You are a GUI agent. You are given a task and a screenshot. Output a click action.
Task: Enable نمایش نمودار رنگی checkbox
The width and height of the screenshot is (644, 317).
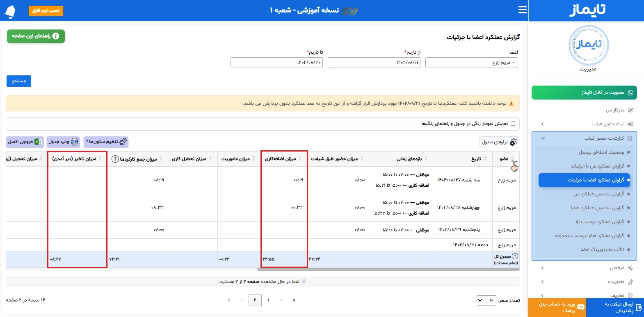tap(513, 124)
